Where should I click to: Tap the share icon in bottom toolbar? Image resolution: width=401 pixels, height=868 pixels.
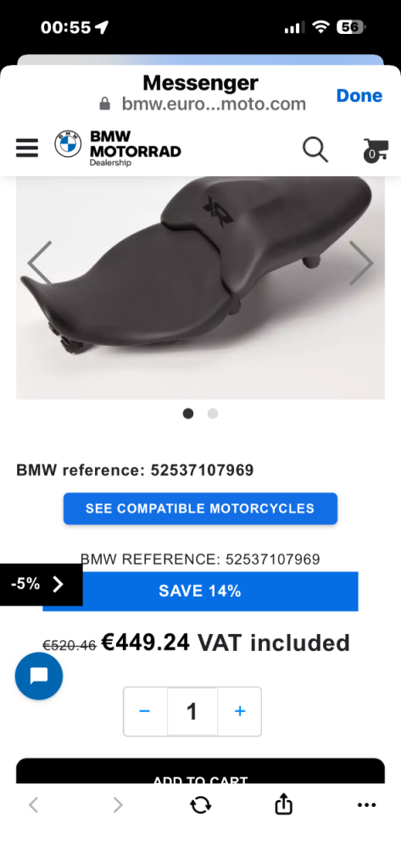coord(283,804)
